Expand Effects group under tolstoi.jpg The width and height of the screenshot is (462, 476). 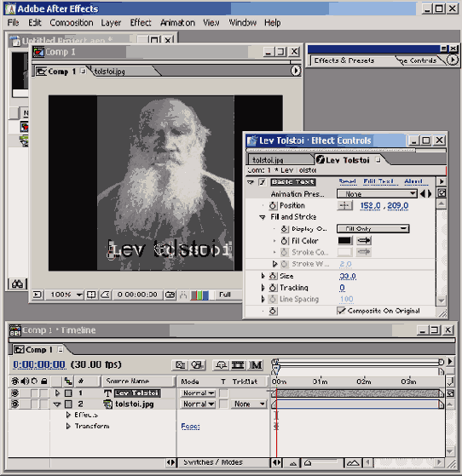[x=68, y=415]
